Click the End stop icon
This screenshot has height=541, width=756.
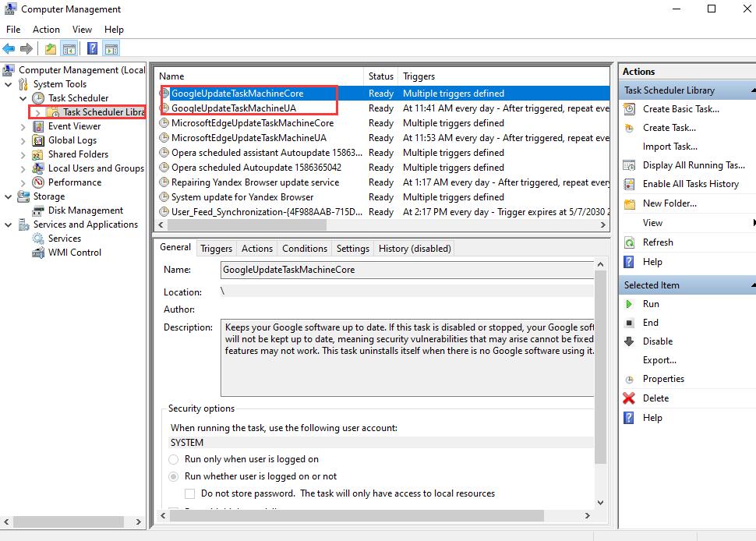pos(629,323)
